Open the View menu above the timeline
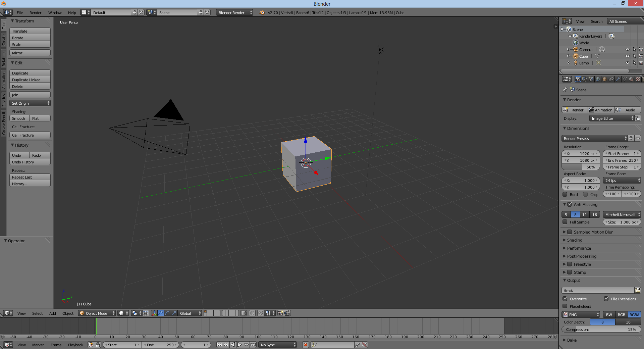The image size is (644, 349). [21, 345]
